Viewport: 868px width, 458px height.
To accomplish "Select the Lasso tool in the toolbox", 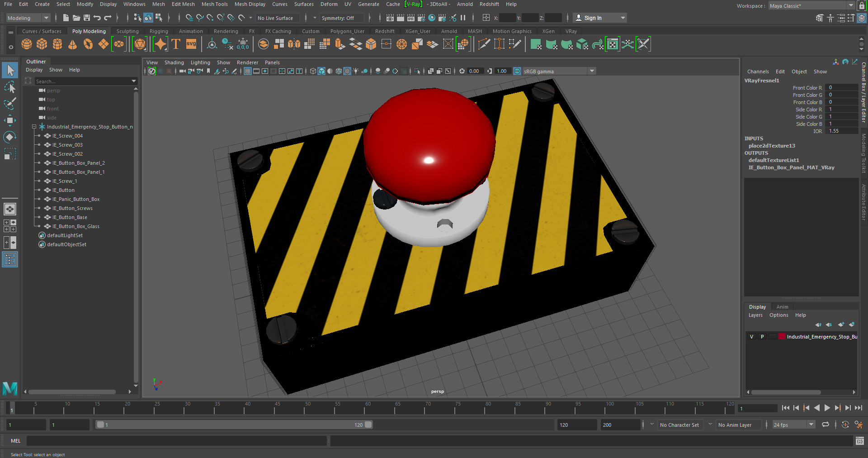I will (10, 87).
